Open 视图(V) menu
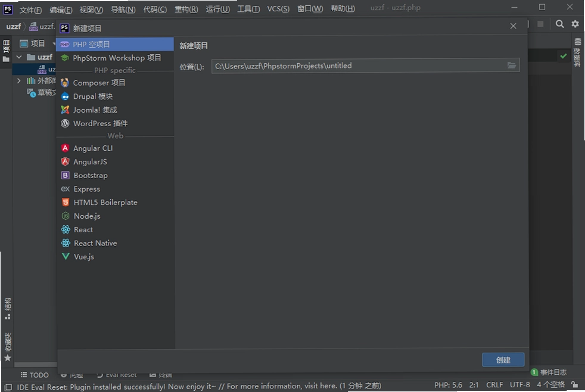This screenshot has height=392, width=585. [91, 10]
